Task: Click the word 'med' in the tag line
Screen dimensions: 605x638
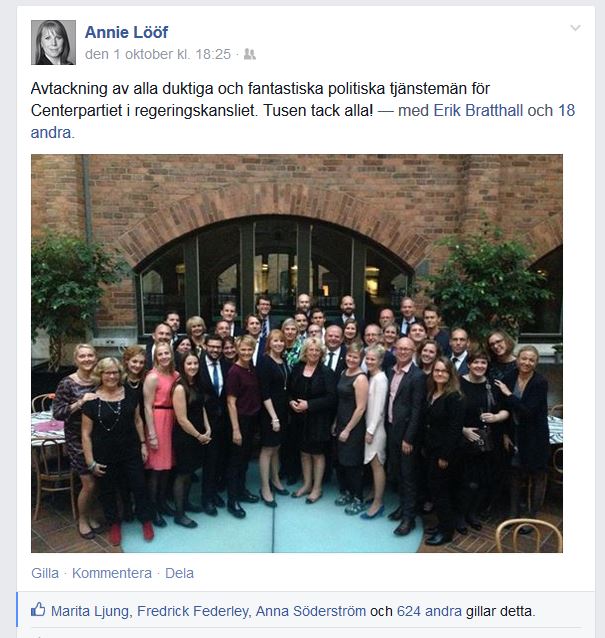Action: tap(413, 110)
